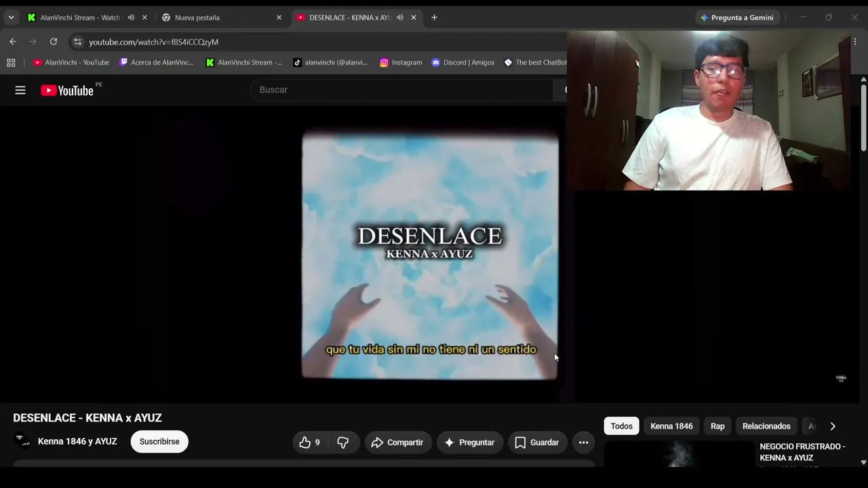
Task: Expand the tab search dropdown arrow
Action: coord(11,18)
